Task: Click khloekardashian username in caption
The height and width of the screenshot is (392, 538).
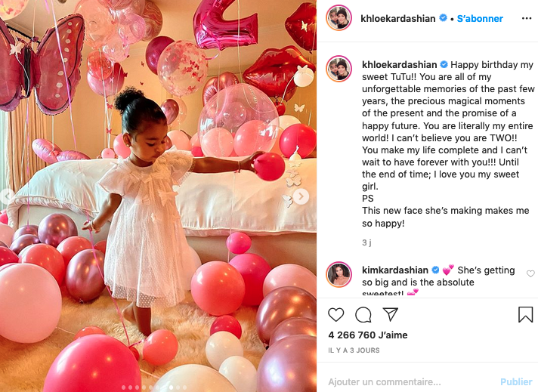Action: (400, 65)
